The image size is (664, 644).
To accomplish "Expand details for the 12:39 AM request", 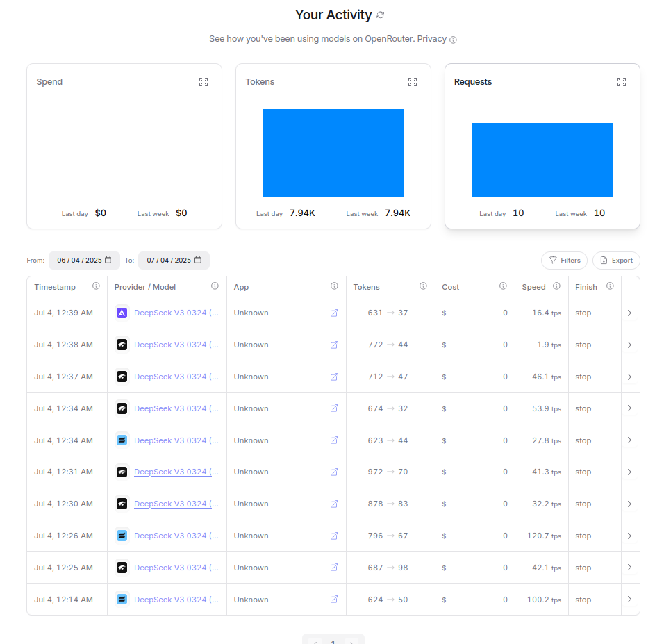I will [x=630, y=313].
